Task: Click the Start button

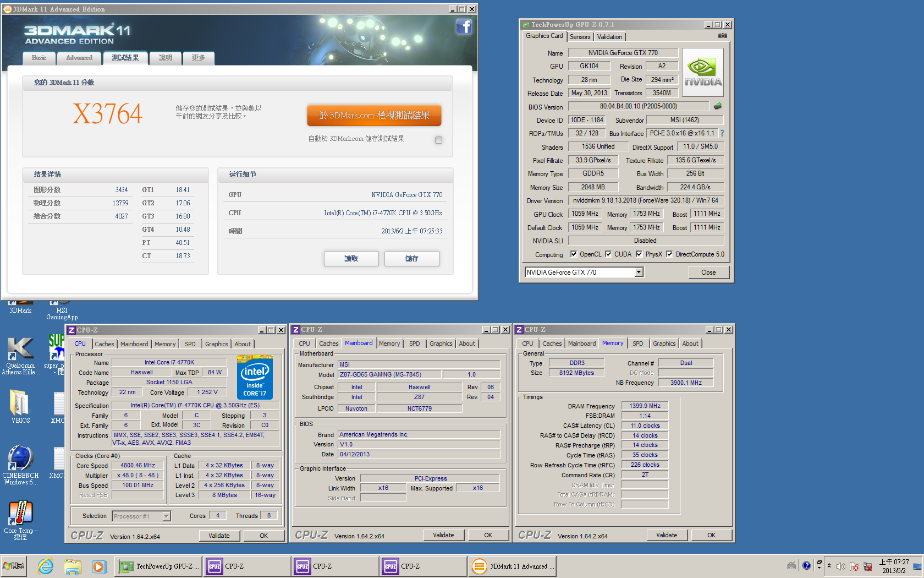Action: [15, 566]
